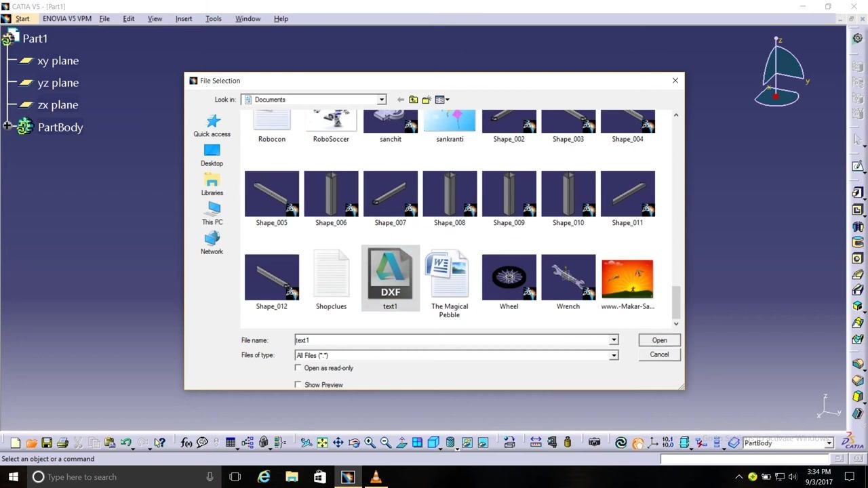
Task: Click Up One Level folder icon
Action: (x=413, y=100)
